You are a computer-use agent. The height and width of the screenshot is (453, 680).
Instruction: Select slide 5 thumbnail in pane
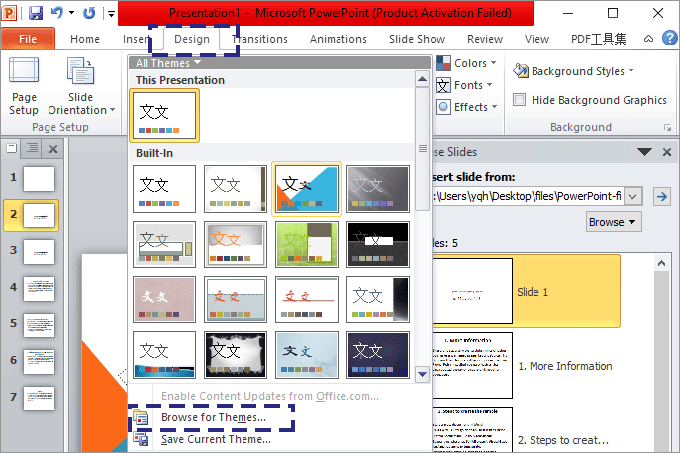(x=39, y=325)
